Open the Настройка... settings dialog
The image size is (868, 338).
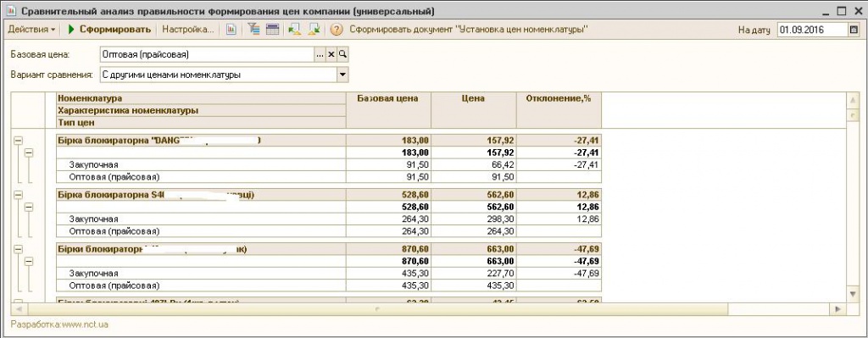point(187,30)
